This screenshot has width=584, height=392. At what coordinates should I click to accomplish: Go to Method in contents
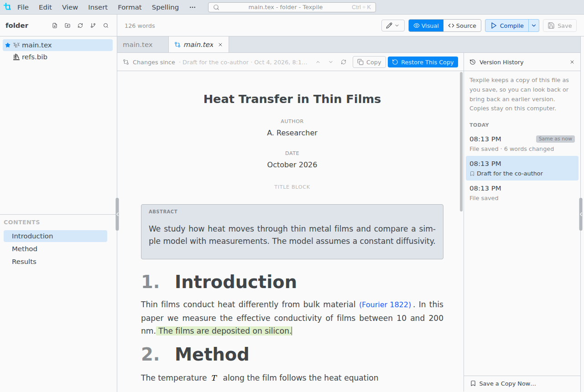[55, 249]
